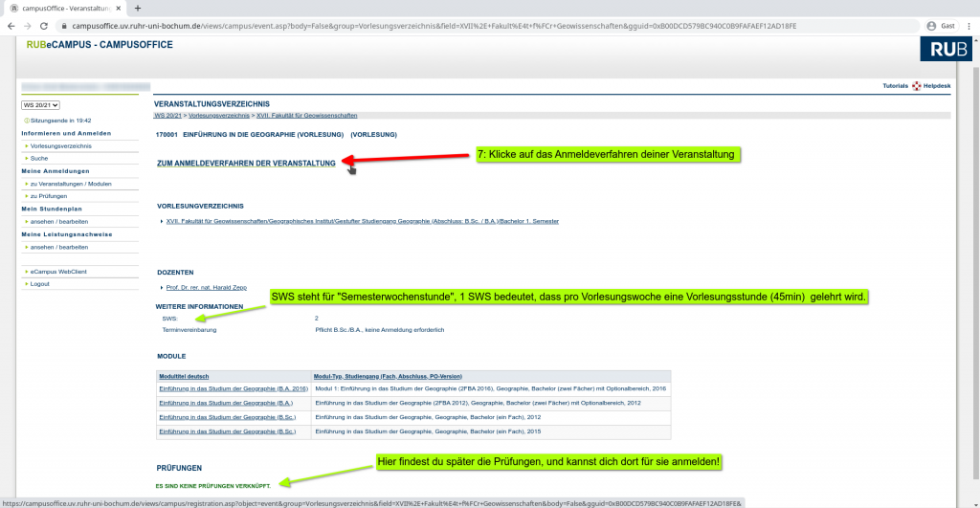Open the Tutorials link
980x508 pixels.
pos(895,86)
